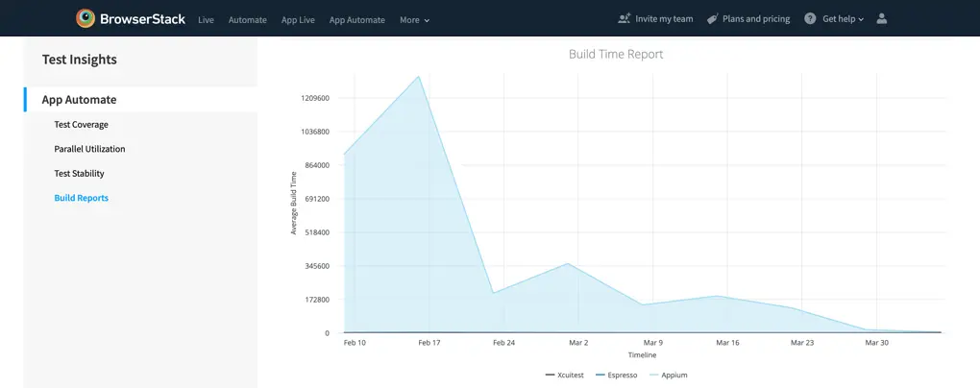Click the Plans and pricing tag icon
The height and width of the screenshot is (388, 980).
click(x=712, y=18)
